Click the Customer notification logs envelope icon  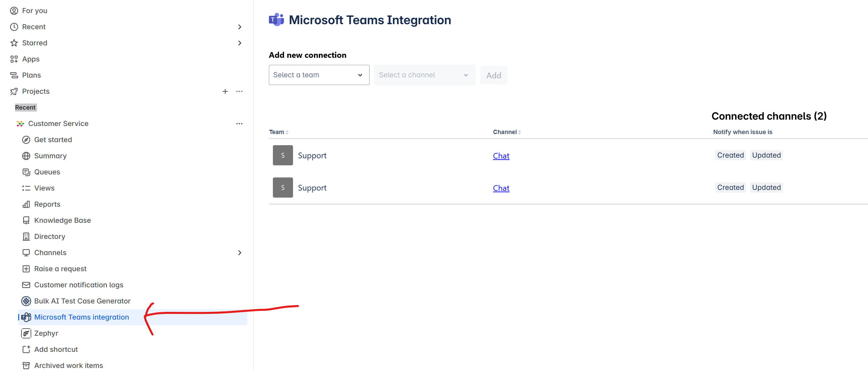[x=26, y=285]
